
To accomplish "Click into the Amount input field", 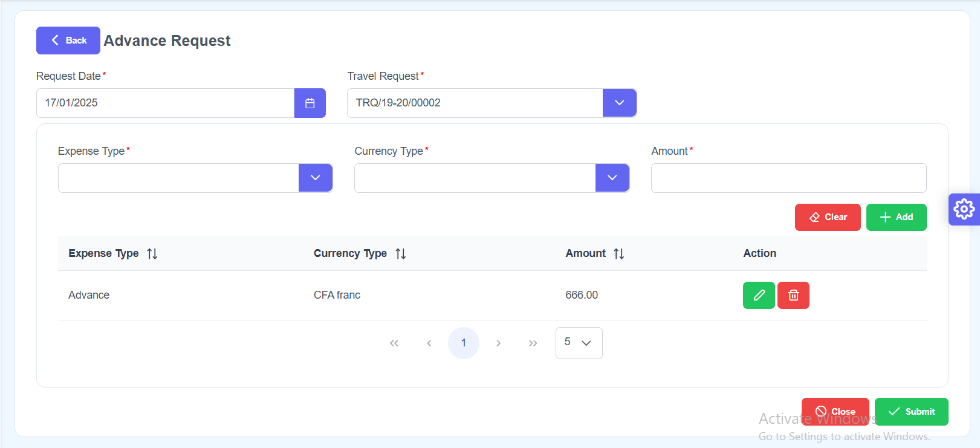I will point(788,178).
